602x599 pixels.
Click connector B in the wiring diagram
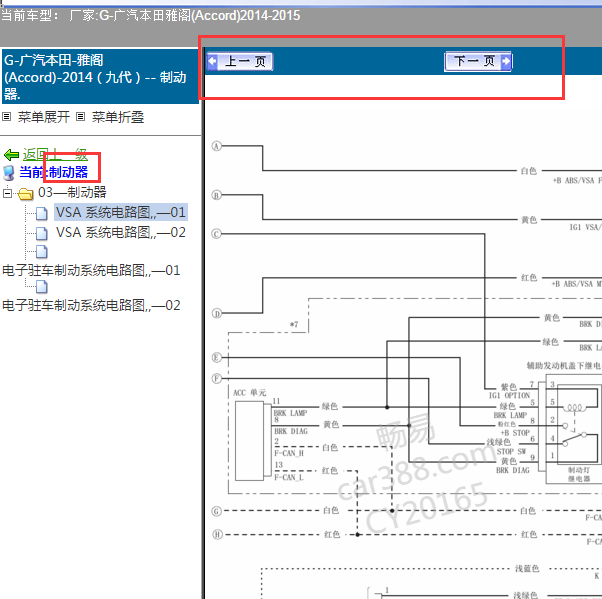click(x=217, y=195)
